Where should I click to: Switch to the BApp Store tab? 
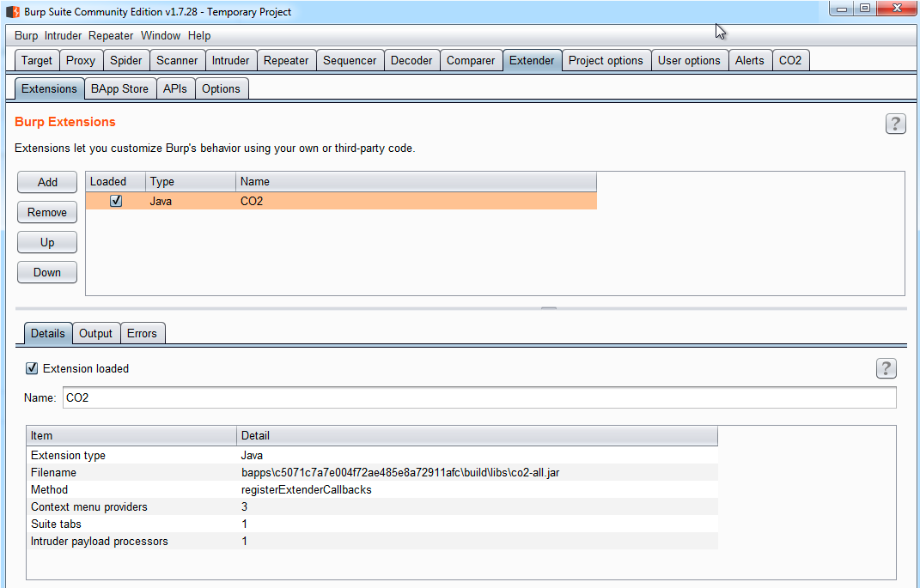119,88
